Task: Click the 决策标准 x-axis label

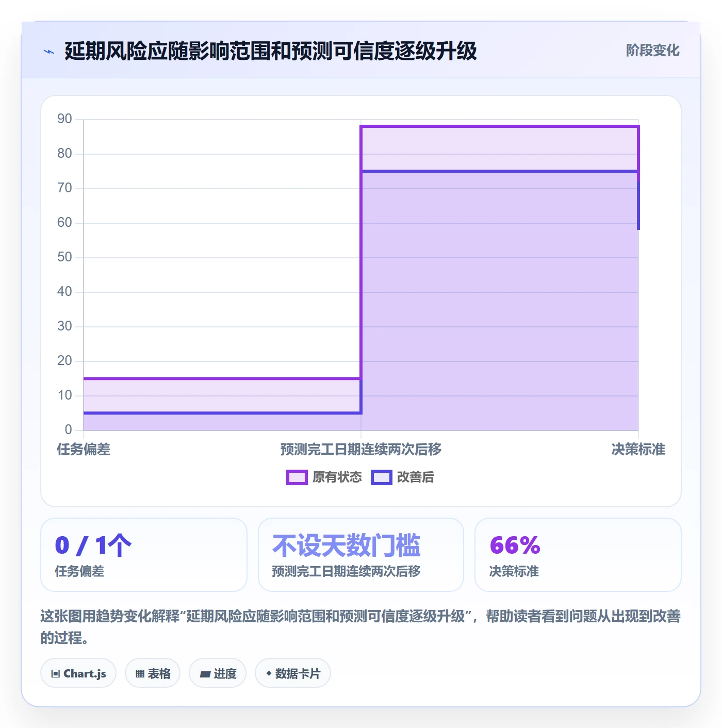Action: 638,450
